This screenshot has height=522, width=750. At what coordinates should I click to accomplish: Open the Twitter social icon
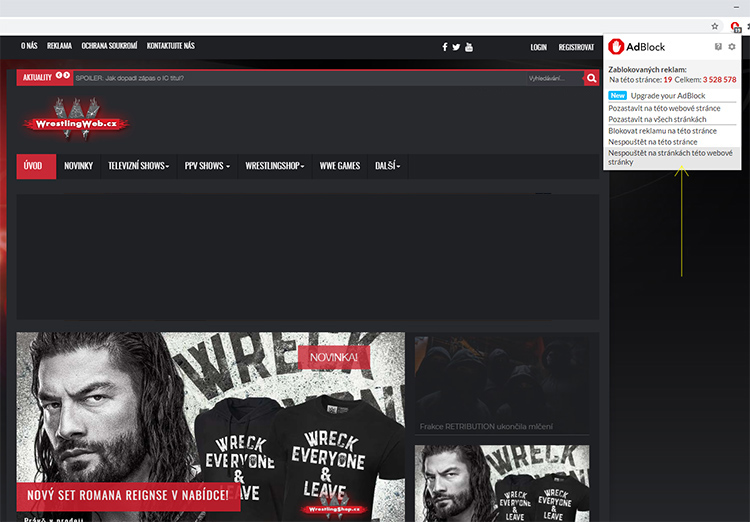[x=456, y=47]
